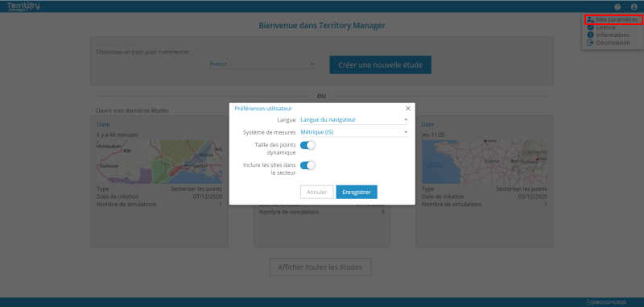The image size is (644, 307).
Task: Click the Territory Manager logo
Action: pos(23,6)
